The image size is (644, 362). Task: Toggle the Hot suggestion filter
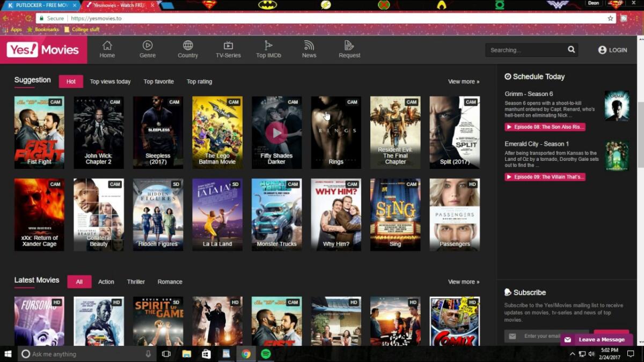[x=70, y=81]
